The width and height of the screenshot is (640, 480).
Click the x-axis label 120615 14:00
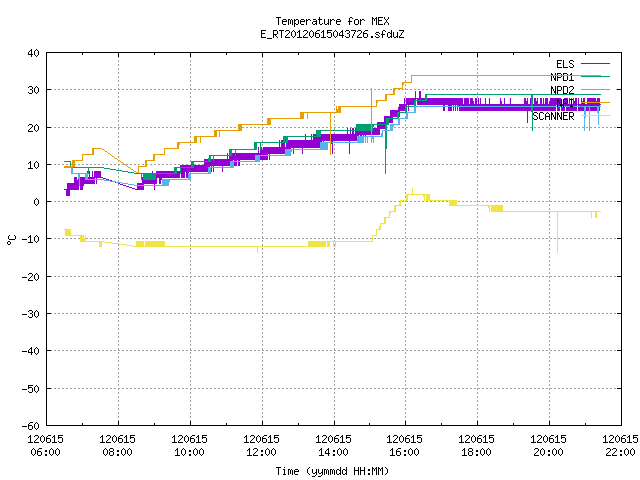point(333,446)
